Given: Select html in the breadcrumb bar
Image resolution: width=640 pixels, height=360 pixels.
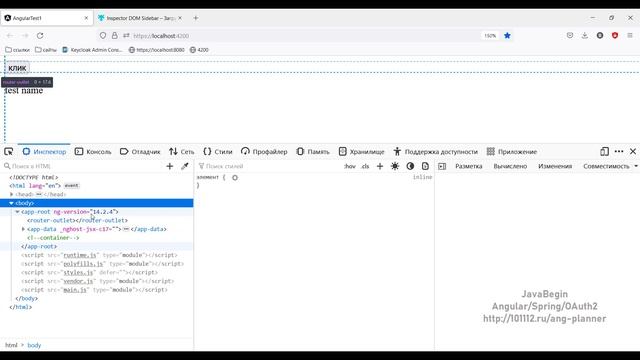Looking at the screenshot, I should coord(11,345).
